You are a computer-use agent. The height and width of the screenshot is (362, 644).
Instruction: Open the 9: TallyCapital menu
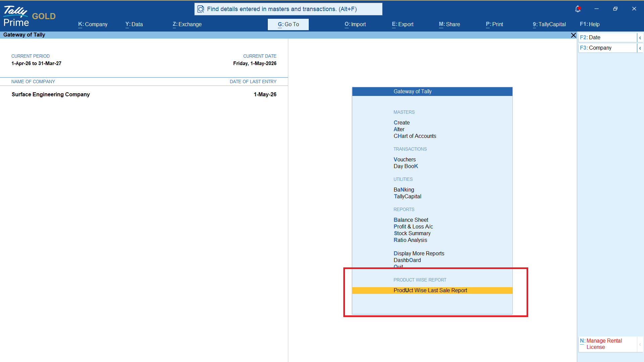(549, 24)
